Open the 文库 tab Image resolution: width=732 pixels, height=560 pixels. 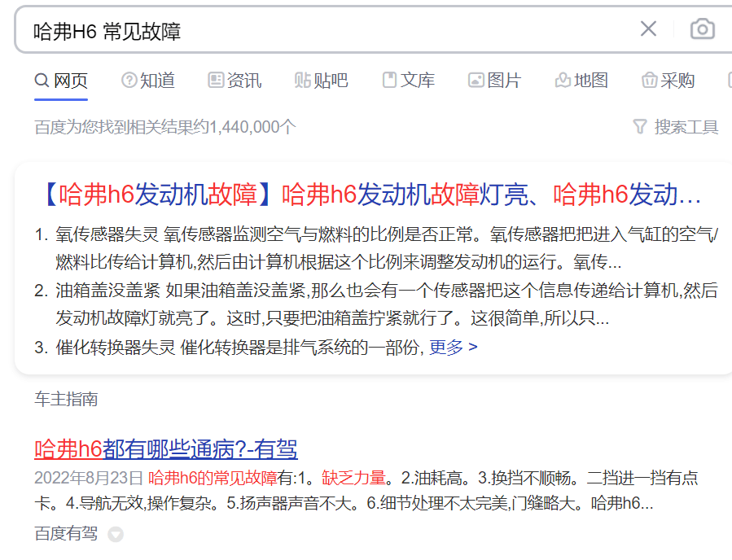pyautogui.click(x=409, y=81)
